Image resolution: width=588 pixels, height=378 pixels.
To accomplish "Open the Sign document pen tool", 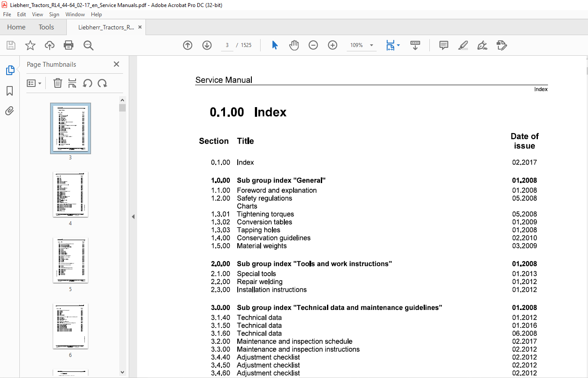I will [x=482, y=45].
